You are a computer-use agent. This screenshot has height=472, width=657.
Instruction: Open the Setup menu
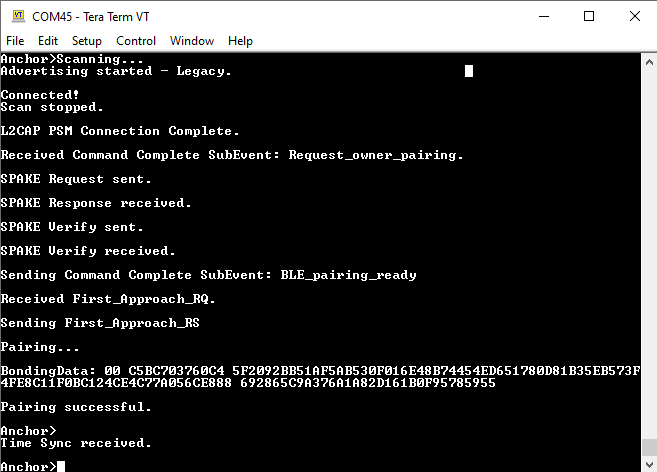click(87, 41)
